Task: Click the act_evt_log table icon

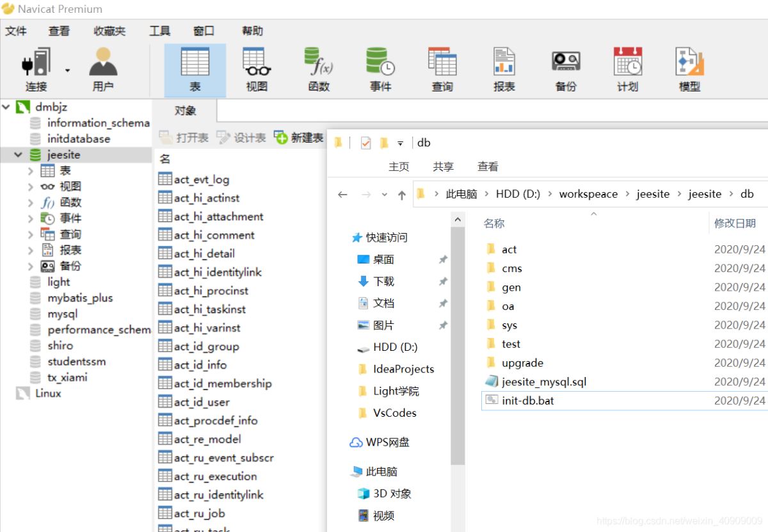Action: tap(165, 179)
